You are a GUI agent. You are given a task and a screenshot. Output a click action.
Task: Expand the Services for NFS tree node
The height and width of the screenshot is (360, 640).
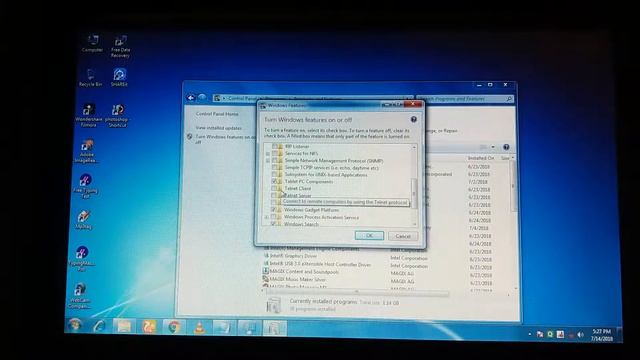[268, 153]
